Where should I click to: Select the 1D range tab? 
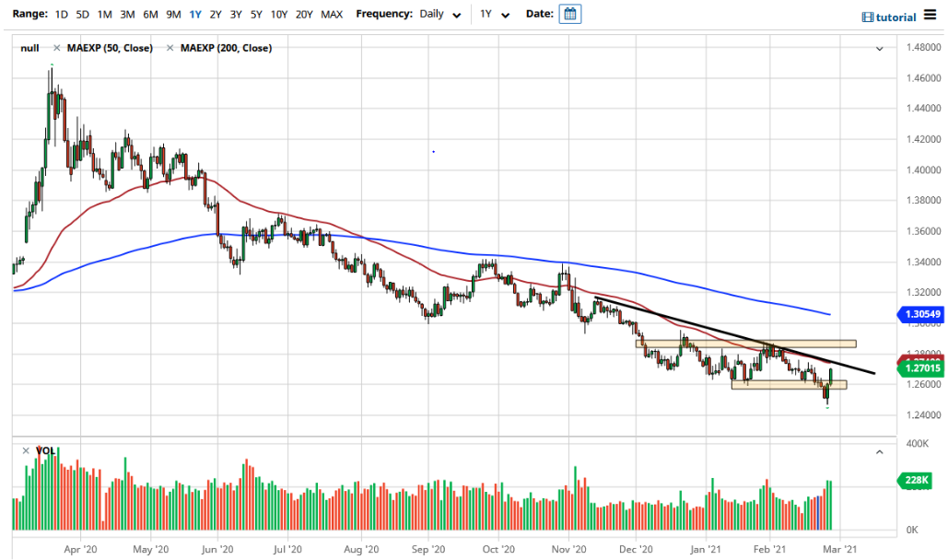pyautogui.click(x=60, y=14)
